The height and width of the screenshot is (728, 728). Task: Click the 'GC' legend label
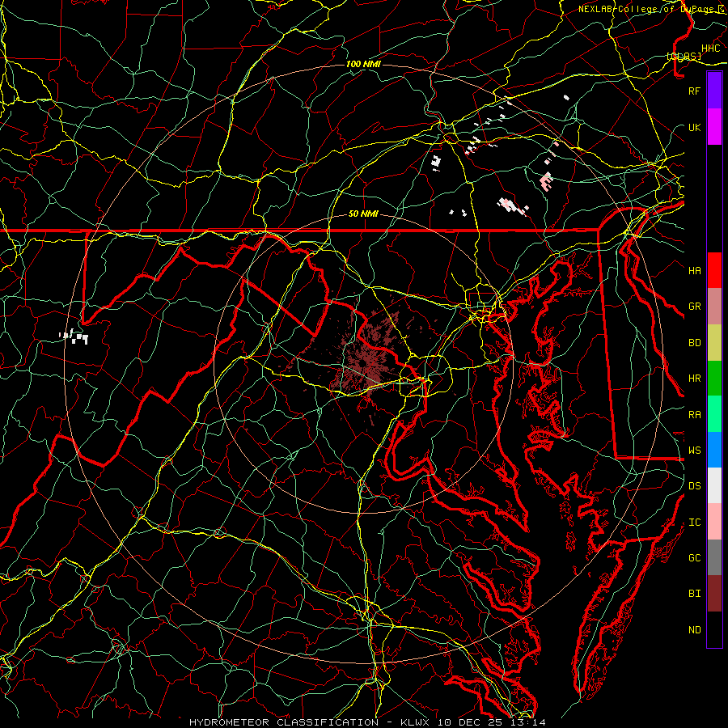[694, 558]
